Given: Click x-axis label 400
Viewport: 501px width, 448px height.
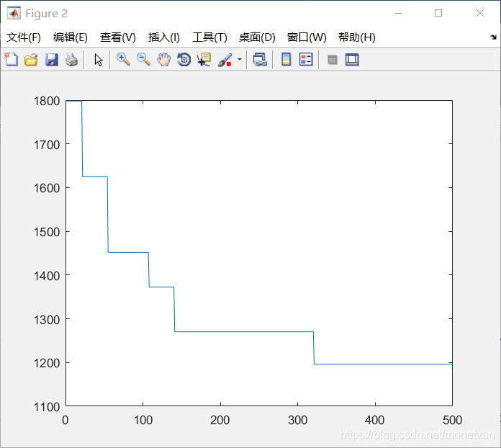Looking at the screenshot, I should (374, 420).
